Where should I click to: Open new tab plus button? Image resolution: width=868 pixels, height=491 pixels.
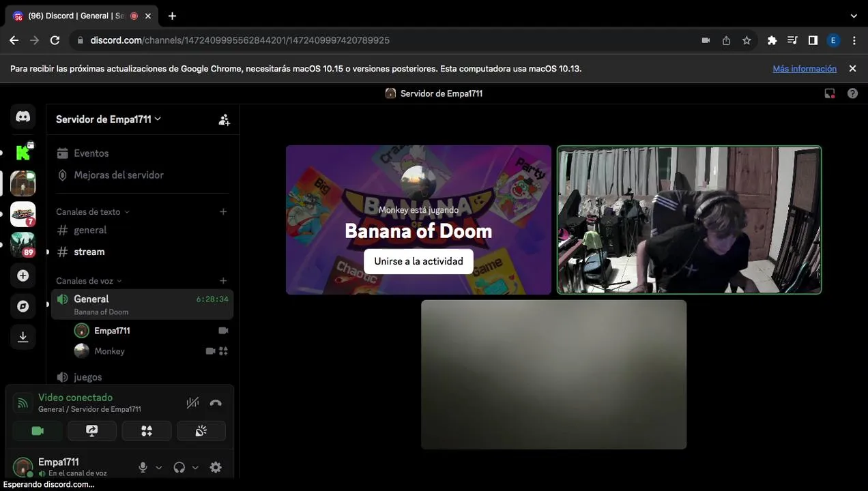(x=172, y=16)
